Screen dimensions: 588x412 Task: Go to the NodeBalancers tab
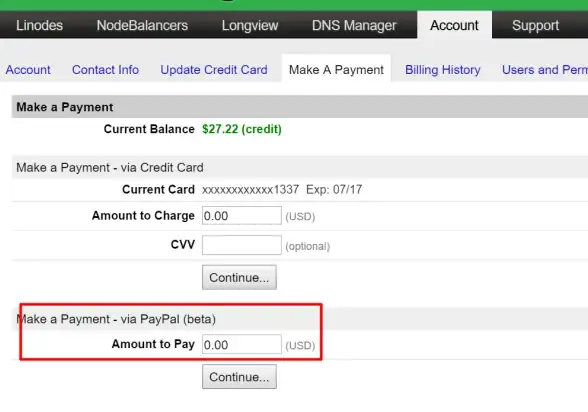[142, 25]
